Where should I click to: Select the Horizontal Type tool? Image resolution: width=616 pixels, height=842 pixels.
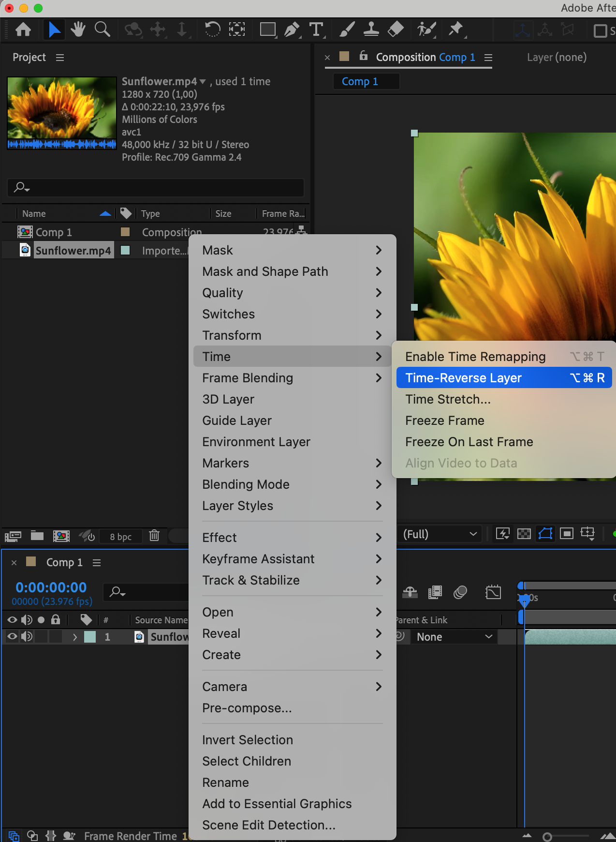pyautogui.click(x=316, y=30)
